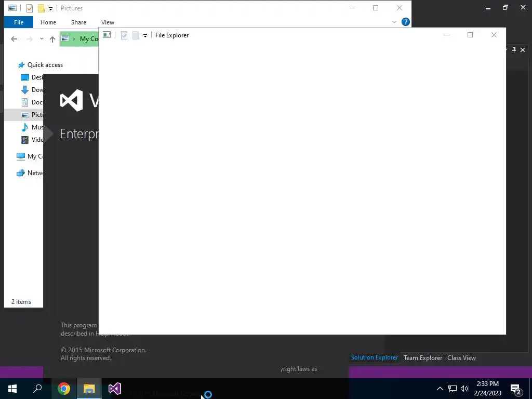Select My Computer in the navigation pane

click(x=30, y=156)
